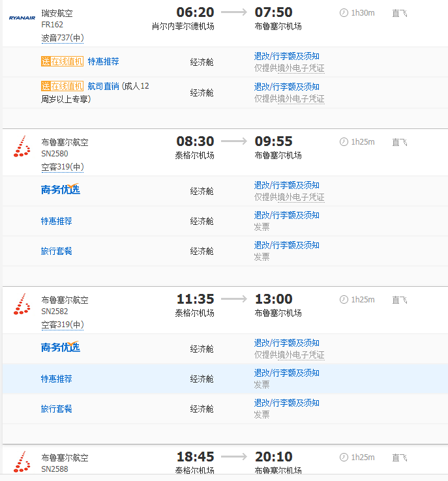Open 空客319(中) aircraft info under SN2580
This screenshot has width=448, height=481.
click(x=62, y=167)
